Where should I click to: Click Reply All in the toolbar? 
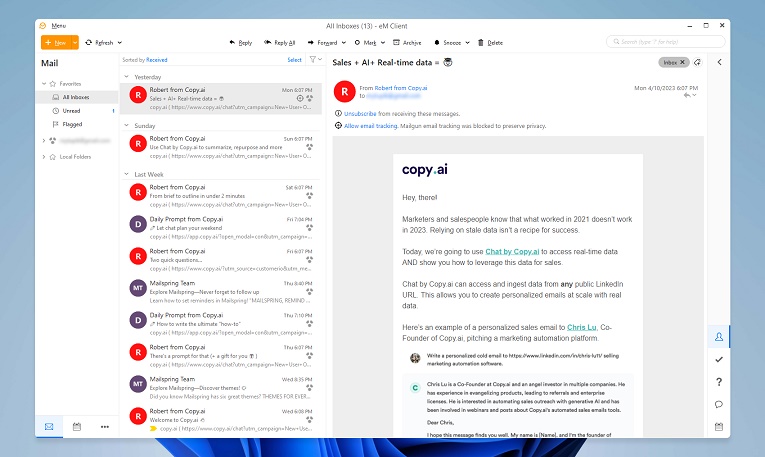(280, 42)
